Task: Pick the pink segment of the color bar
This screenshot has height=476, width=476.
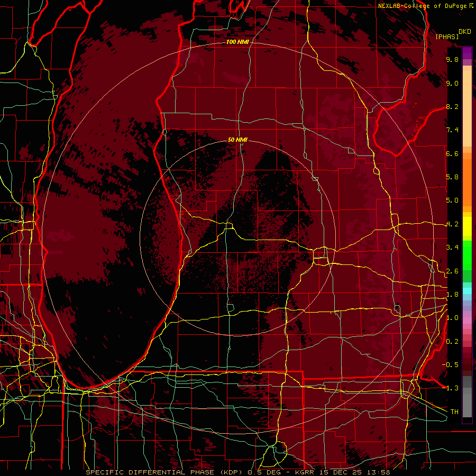Action: 467,321
